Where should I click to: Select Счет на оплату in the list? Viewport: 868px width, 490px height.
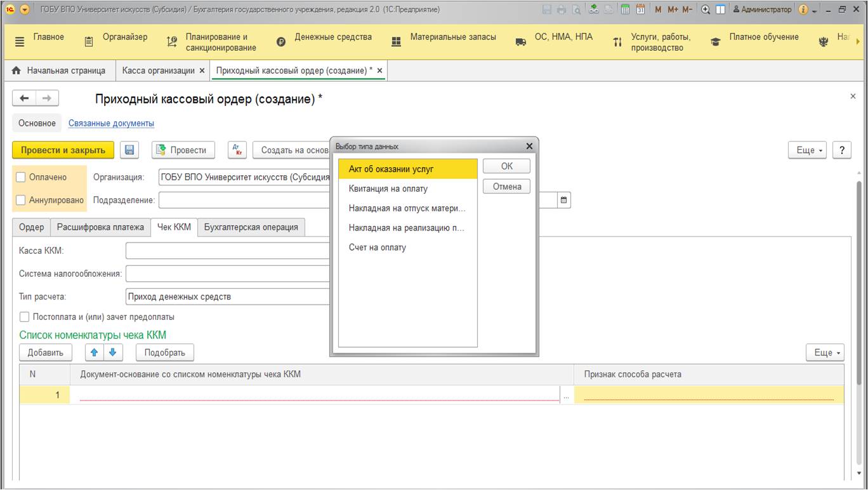coord(377,248)
